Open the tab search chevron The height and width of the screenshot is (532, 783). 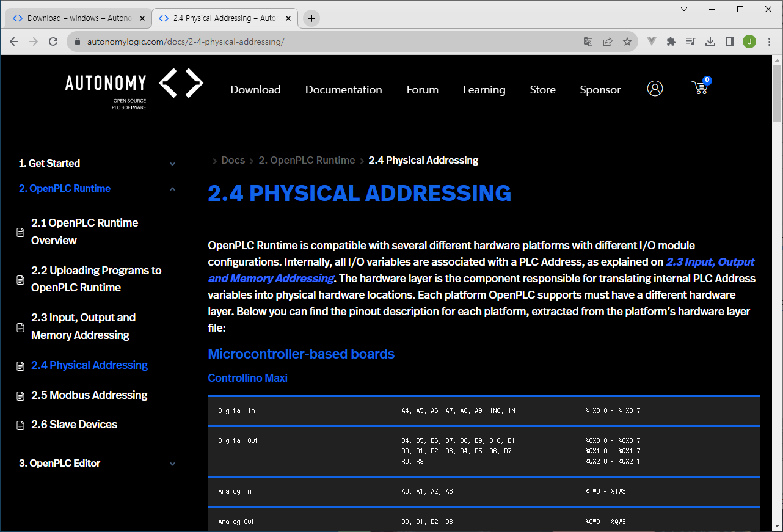pyautogui.click(x=685, y=9)
